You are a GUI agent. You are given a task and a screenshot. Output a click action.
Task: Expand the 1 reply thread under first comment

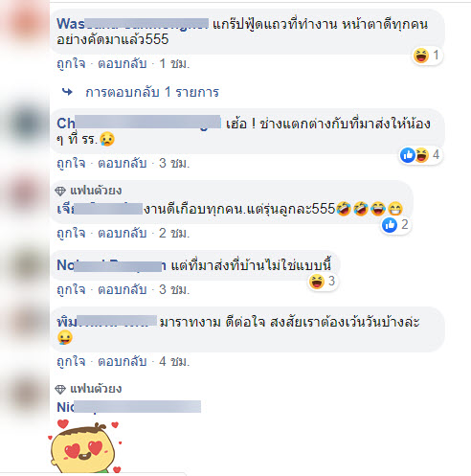pos(152,92)
